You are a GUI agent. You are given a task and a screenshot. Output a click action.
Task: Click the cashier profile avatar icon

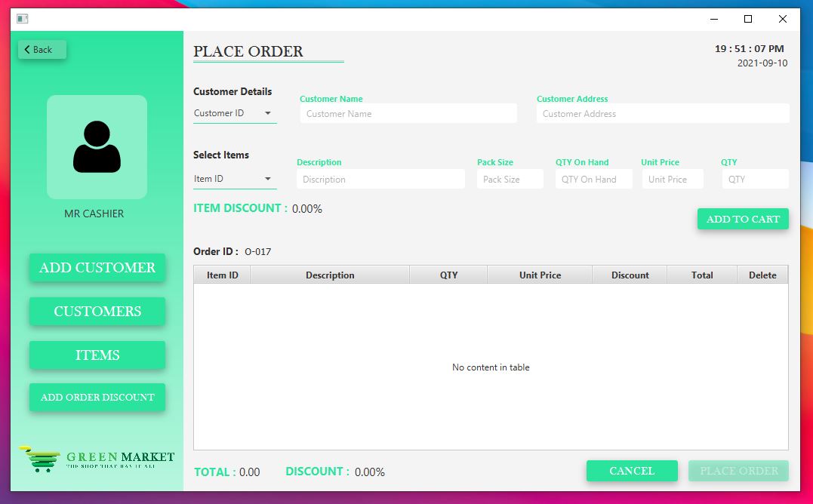97,146
